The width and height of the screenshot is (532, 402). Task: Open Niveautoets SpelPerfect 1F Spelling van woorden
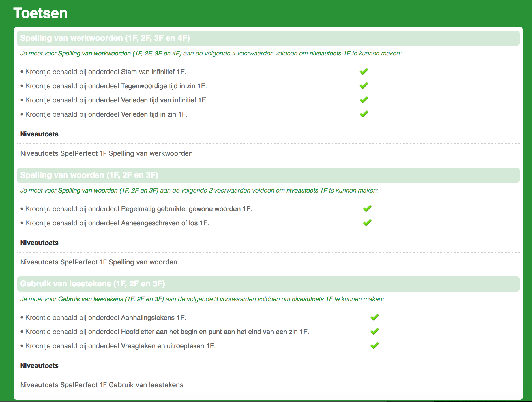[x=99, y=262]
